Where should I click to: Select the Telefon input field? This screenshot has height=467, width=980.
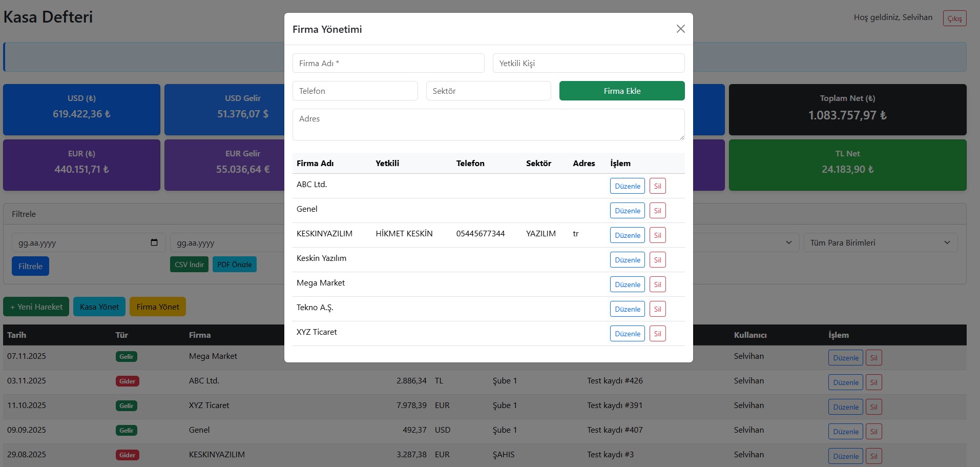point(355,91)
